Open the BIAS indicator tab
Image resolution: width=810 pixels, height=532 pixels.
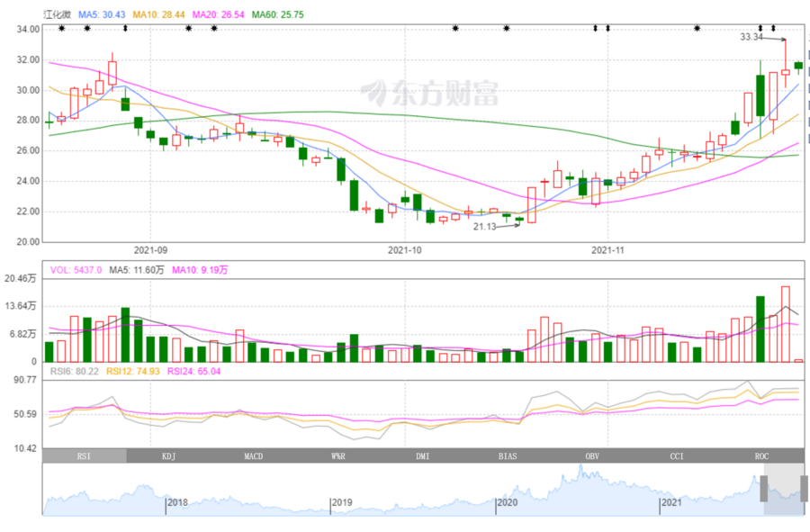(508, 455)
